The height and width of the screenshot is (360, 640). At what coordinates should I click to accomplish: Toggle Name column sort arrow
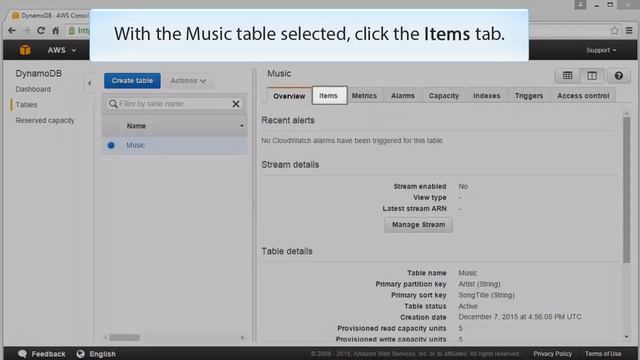click(242, 126)
